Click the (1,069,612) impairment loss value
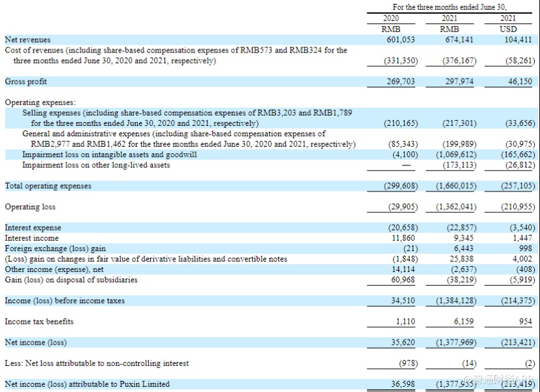Viewport: 540px width, 392px height. [x=456, y=154]
